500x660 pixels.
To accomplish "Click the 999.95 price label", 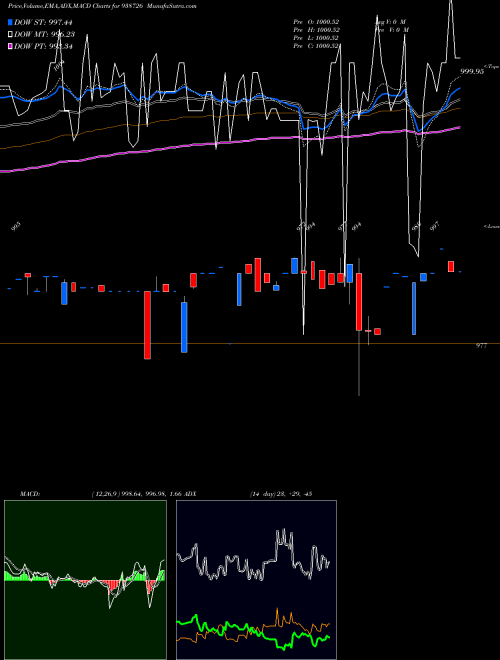I will (x=472, y=72).
